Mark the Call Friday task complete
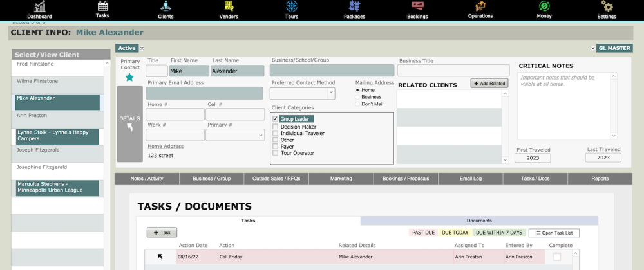The height and width of the screenshot is (270, 644). tap(557, 257)
